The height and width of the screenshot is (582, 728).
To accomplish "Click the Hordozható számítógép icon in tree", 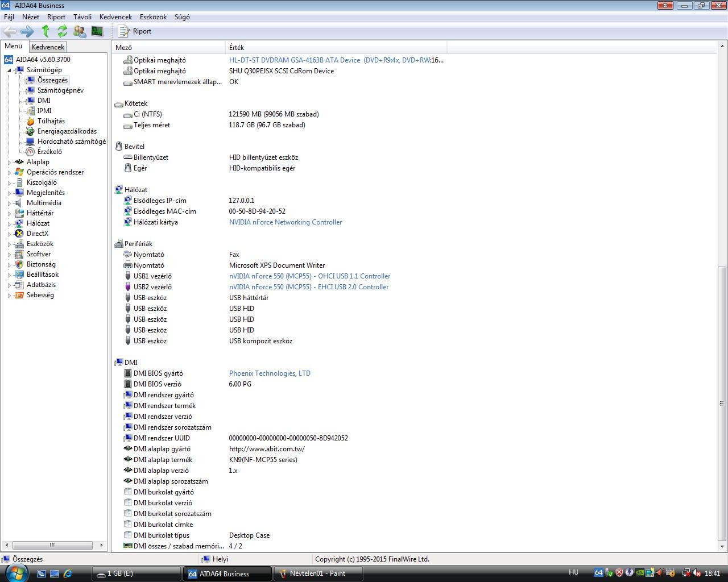I will tap(30, 142).
